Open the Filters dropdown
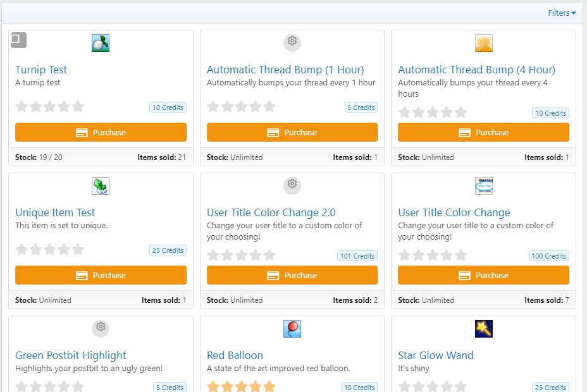The width and height of the screenshot is (587, 392). (562, 13)
